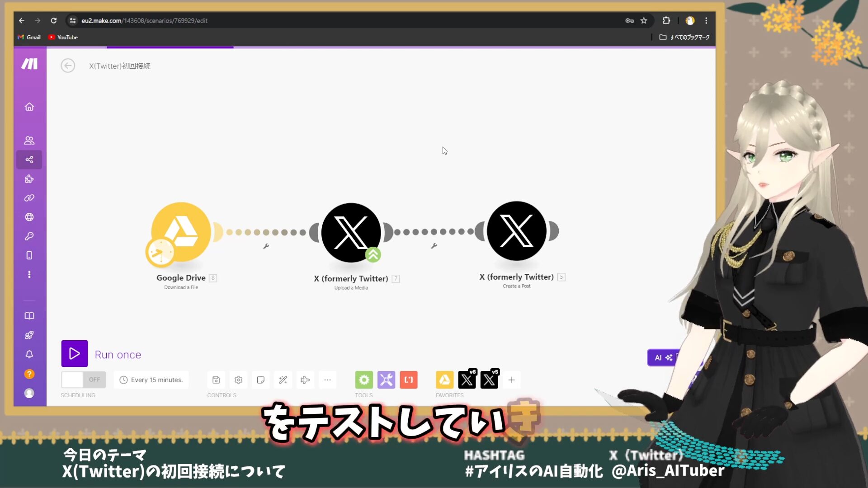Open the wrench between Google Drive and X
The width and height of the screenshot is (868, 488).
[266, 246]
